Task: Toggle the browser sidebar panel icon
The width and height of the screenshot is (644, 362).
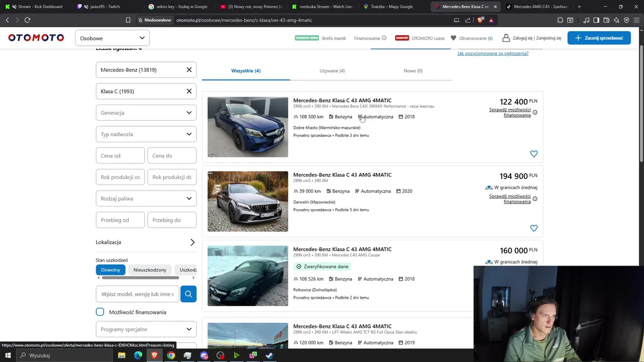Action: [x=596, y=20]
